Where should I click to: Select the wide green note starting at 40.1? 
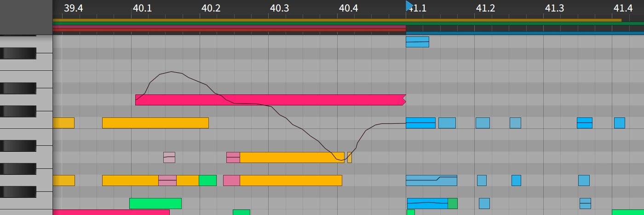click(155, 203)
